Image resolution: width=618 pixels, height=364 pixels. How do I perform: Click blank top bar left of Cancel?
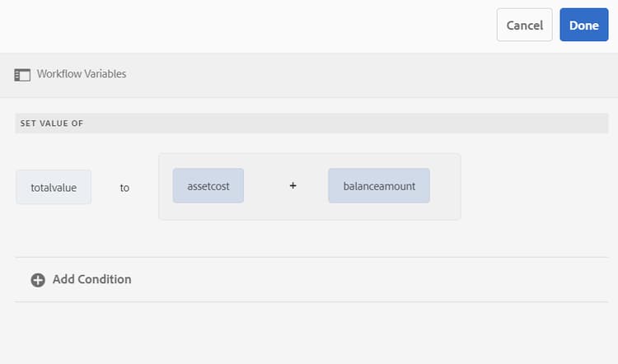pos(247,26)
